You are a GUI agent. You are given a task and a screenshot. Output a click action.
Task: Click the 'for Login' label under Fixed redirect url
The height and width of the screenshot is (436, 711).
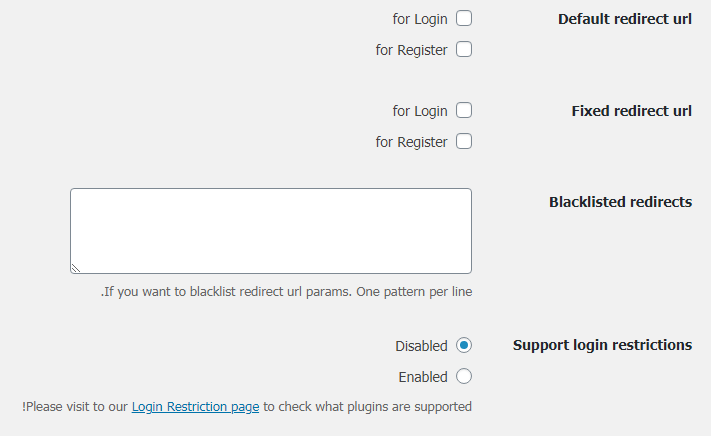(x=420, y=111)
